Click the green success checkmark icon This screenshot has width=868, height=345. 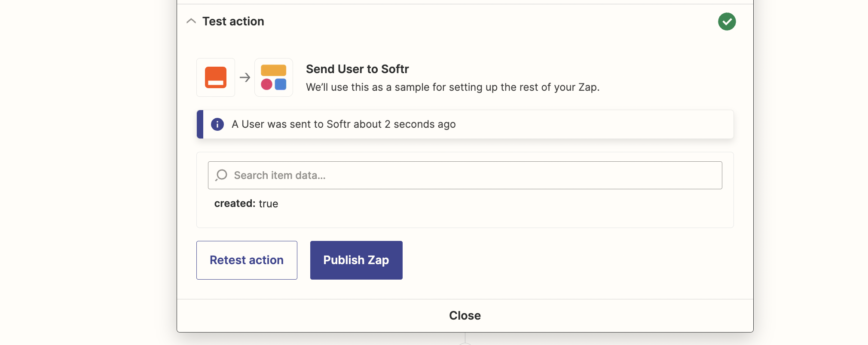727,22
